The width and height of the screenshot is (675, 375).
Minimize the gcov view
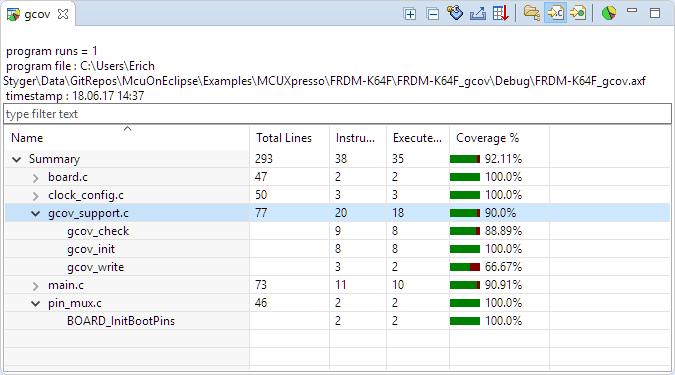point(632,10)
